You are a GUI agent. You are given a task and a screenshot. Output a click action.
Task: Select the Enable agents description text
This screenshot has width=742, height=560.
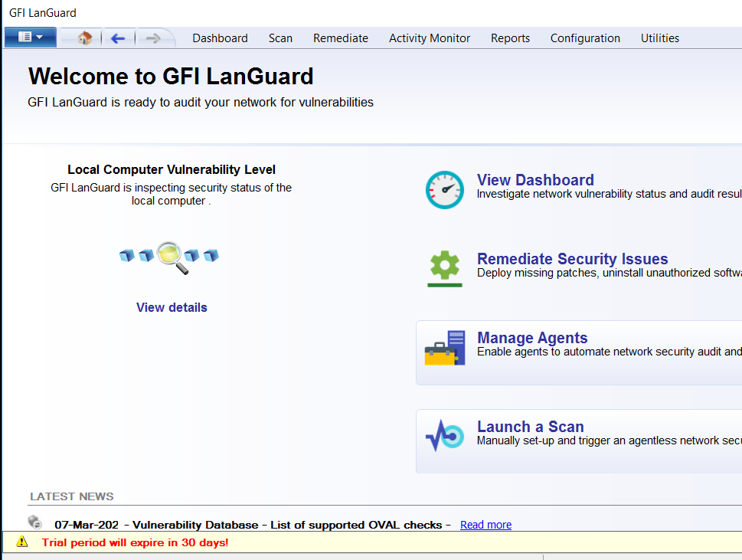[x=610, y=352]
